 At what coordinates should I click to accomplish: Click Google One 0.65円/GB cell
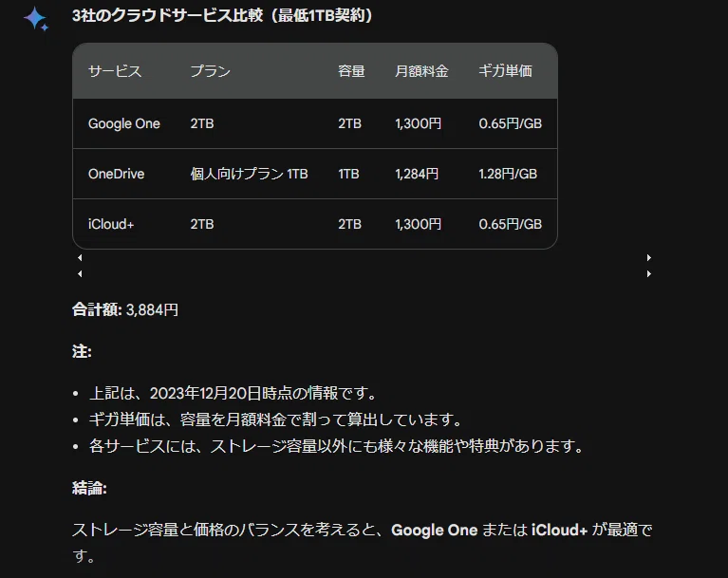pos(511,123)
